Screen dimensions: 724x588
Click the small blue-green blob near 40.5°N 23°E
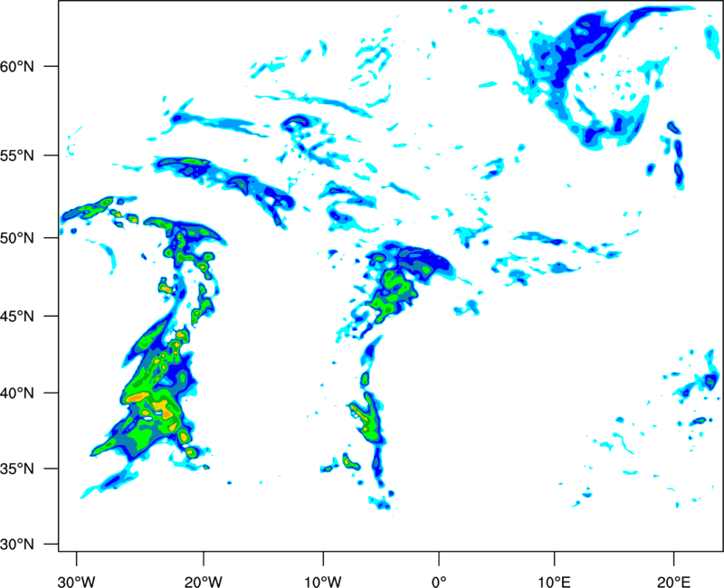[711, 381]
